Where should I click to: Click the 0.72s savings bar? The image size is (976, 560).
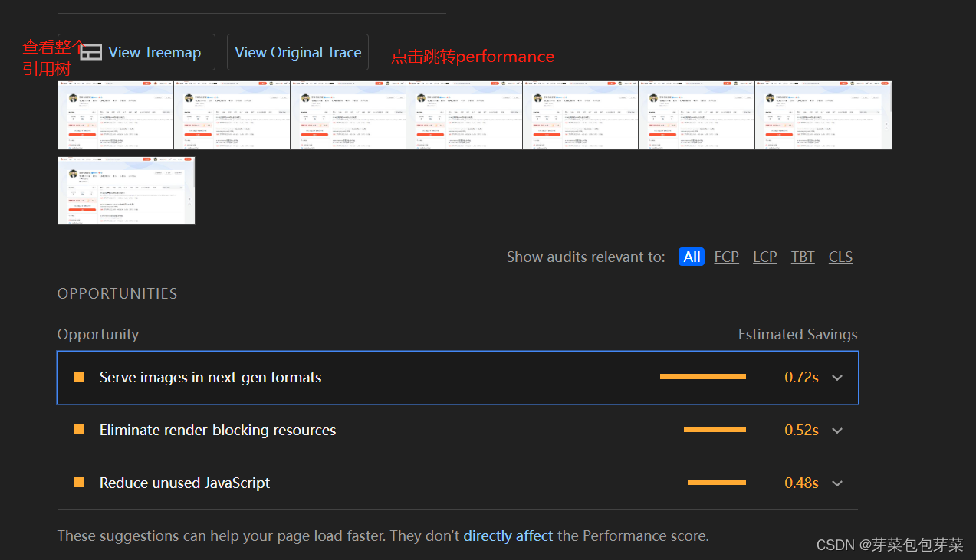pos(703,377)
